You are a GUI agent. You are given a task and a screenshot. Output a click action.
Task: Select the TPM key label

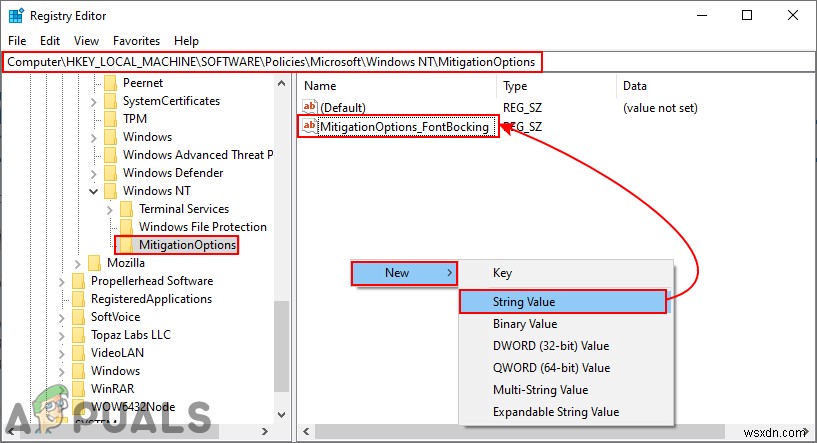[x=135, y=119]
